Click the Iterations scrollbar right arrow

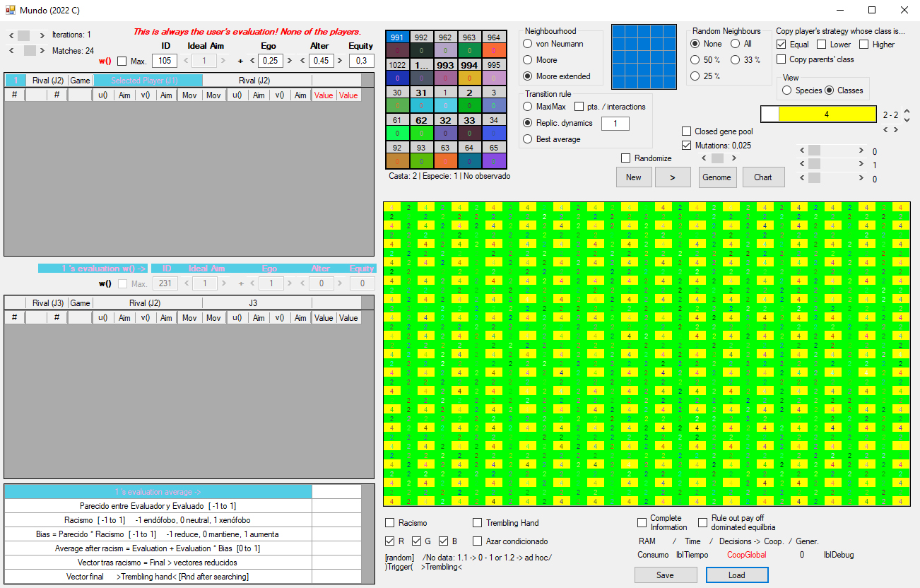[42, 35]
